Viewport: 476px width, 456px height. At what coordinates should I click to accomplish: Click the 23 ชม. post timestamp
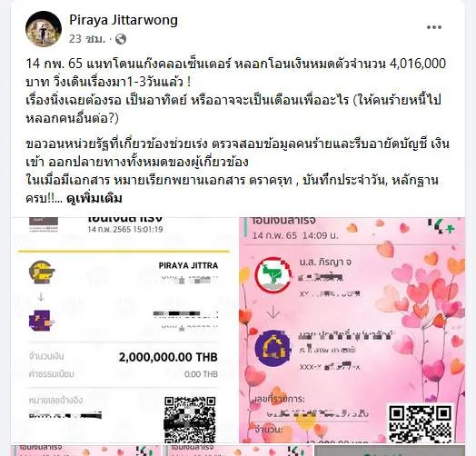87,39
